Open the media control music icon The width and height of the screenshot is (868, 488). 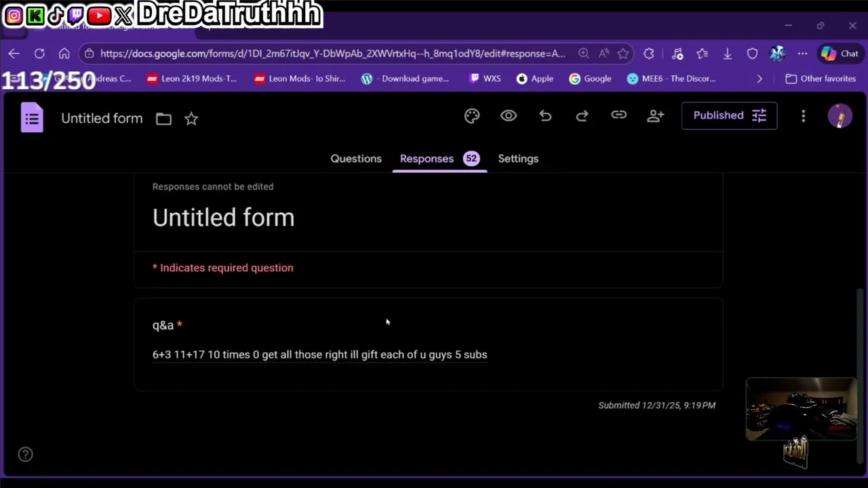[x=677, y=54]
